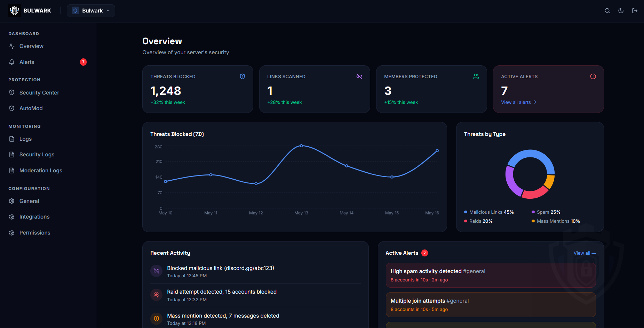Select the Raid attempt detected activity entry
This screenshot has height=328, width=644.
click(x=255, y=295)
